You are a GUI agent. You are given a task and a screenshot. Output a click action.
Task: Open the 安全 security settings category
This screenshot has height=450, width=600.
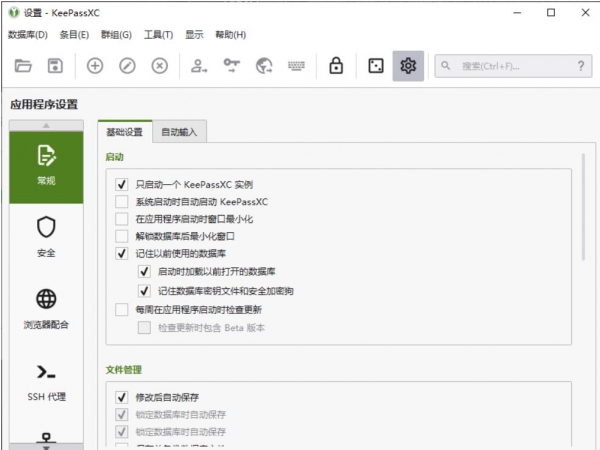tap(46, 237)
